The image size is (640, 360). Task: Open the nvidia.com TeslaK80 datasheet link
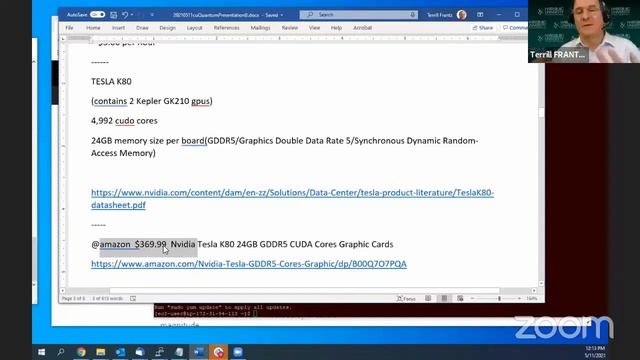292,199
